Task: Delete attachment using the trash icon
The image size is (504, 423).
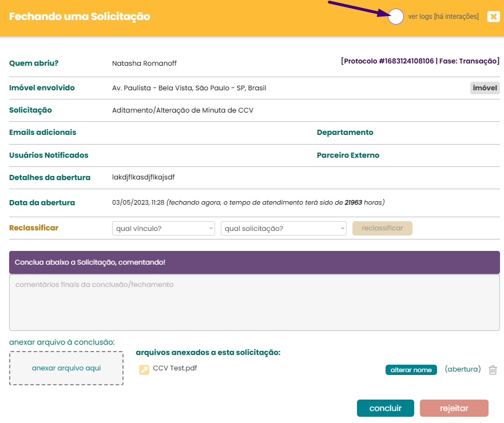Action: (x=493, y=370)
